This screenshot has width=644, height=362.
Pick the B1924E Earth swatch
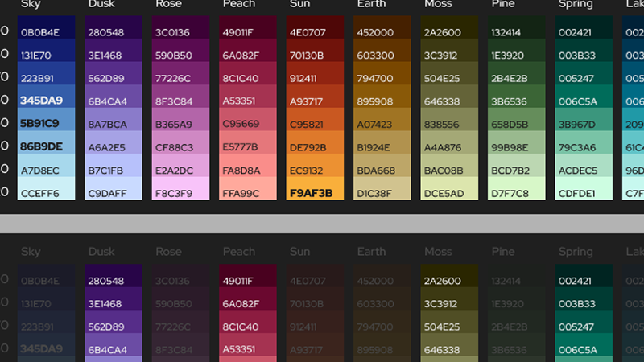(x=382, y=142)
